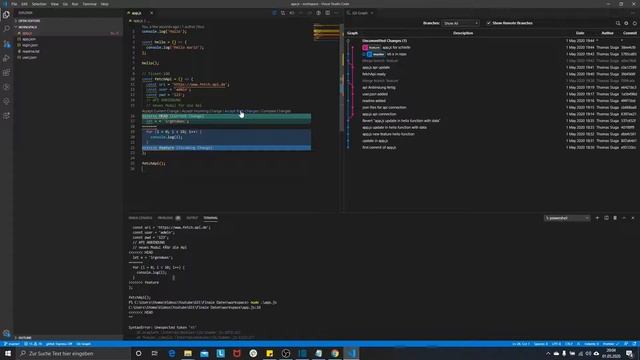640x360 pixels.
Task: Click the pink feature branch label
Action: [372, 47]
